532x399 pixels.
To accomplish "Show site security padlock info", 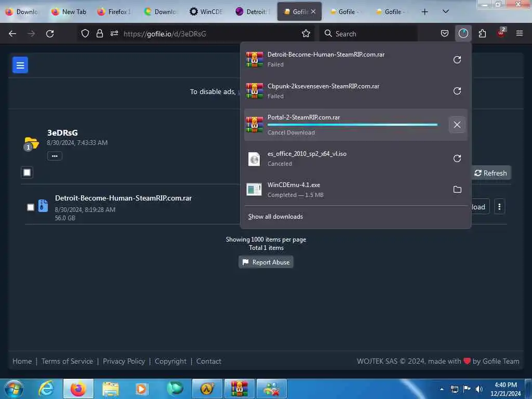I will coord(99,33).
